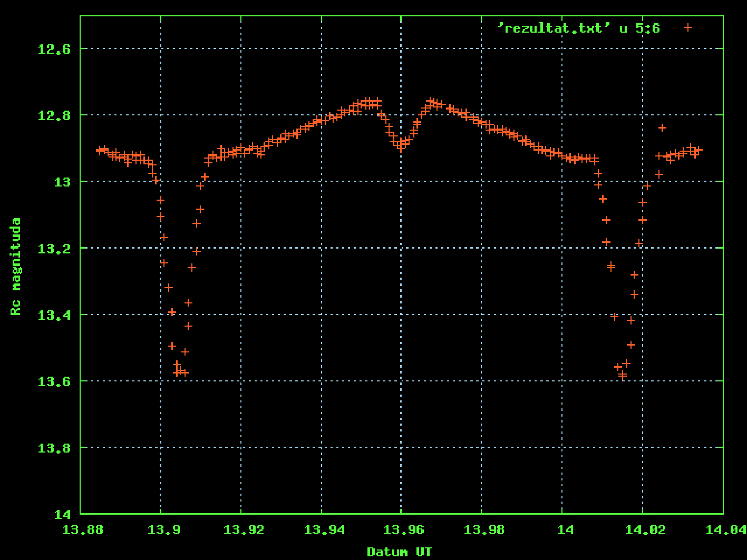This screenshot has width=747, height=560.
Task: Click the outlier data point near 14.025
Action: pos(663,127)
